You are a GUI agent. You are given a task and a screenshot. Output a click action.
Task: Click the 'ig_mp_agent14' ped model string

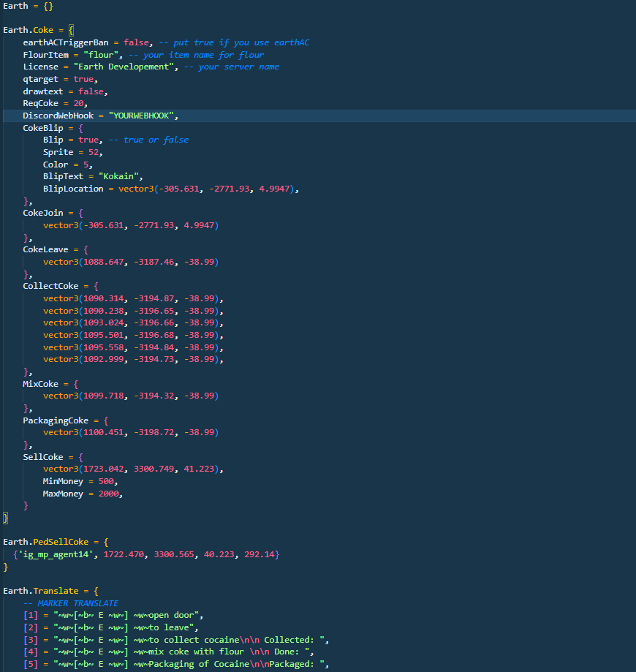(x=56, y=554)
